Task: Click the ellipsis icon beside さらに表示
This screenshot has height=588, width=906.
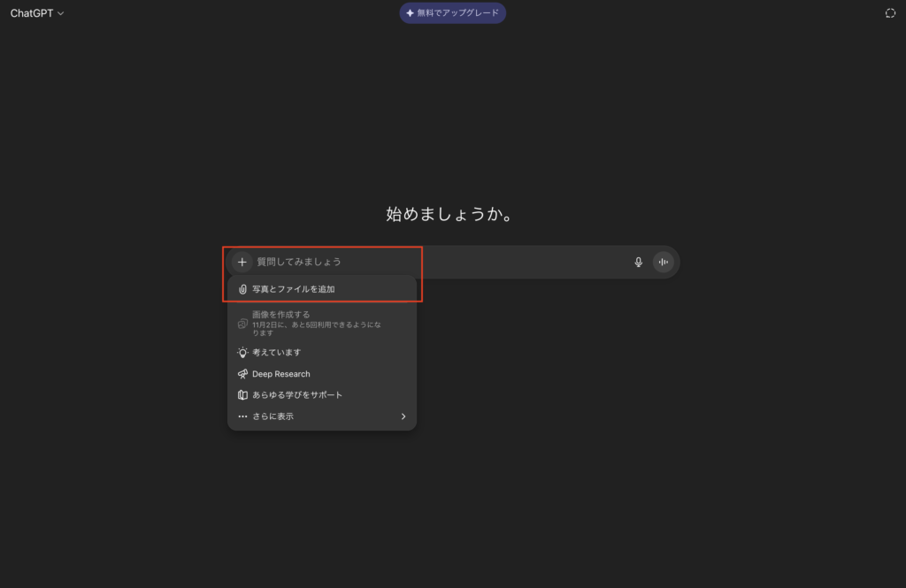Action: coord(242,416)
